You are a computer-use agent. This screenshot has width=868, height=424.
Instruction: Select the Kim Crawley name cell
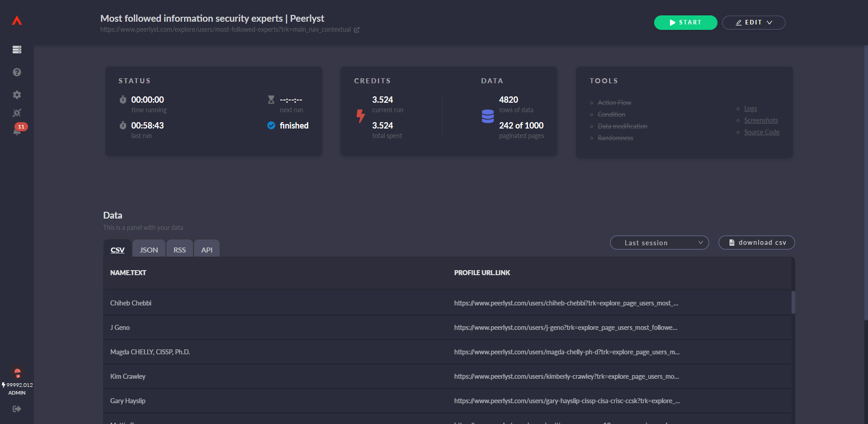(128, 376)
